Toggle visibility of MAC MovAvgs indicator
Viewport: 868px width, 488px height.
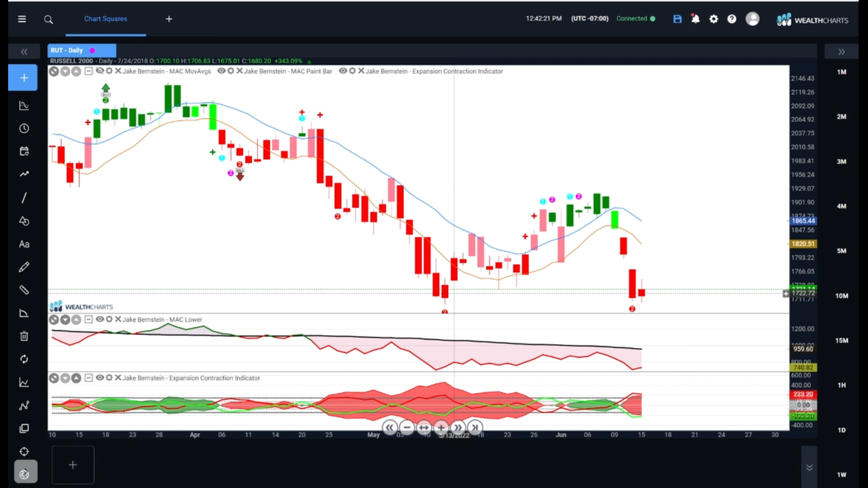click(x=99, y=71)
